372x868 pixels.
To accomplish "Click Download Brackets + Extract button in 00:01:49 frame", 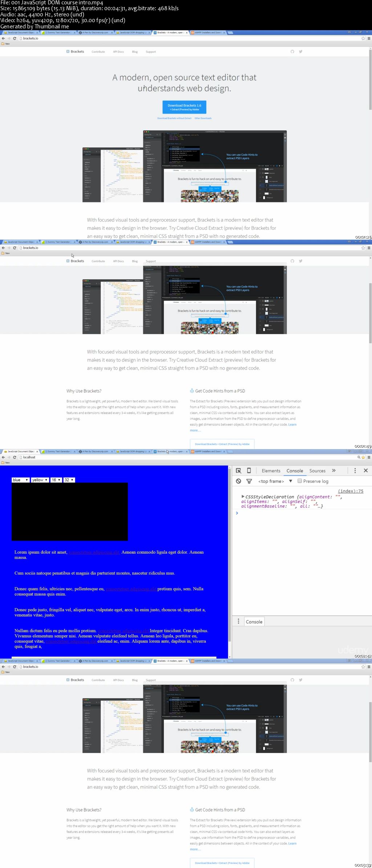I will point(222,444).
